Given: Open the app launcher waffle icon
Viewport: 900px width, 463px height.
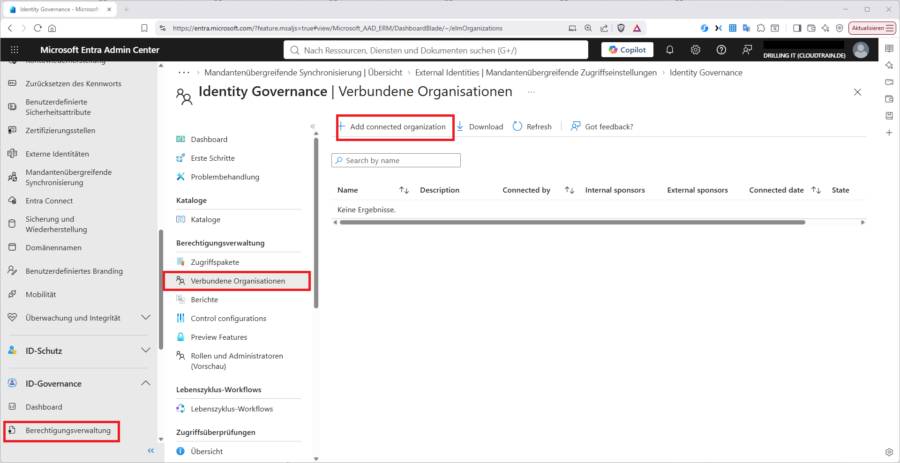Looking at the screenshot, I should point(14,50).
